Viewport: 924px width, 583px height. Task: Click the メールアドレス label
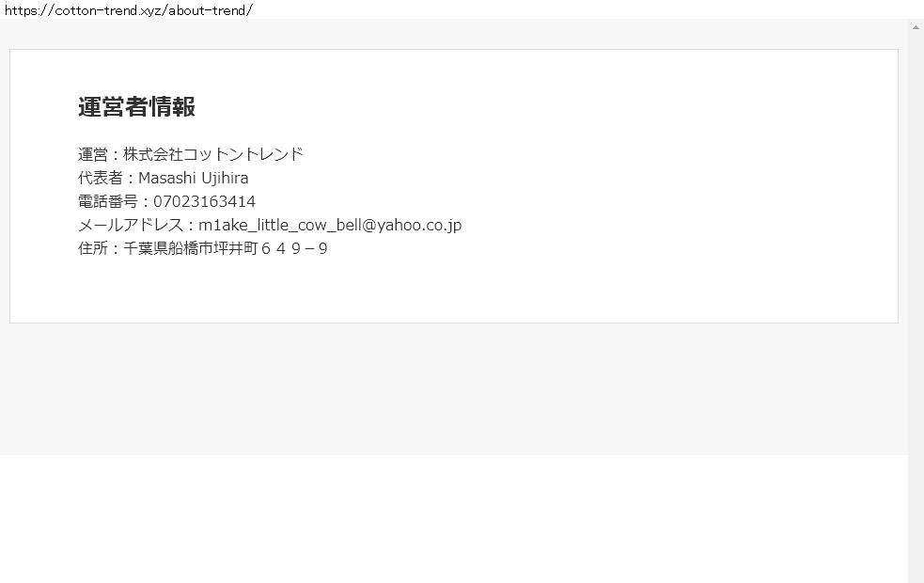[131, 225]
